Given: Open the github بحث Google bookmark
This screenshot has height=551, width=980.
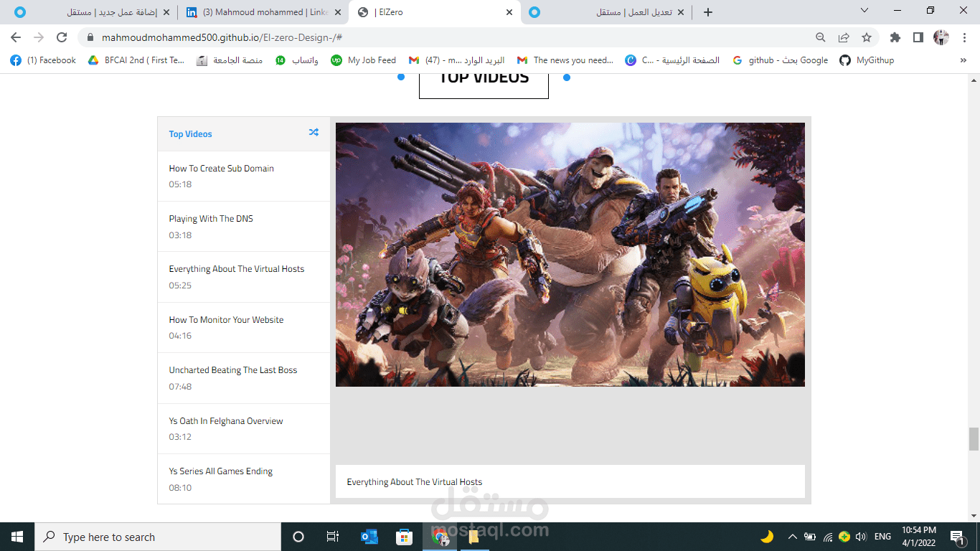Looking at the screenshot, I should point(781,60).
